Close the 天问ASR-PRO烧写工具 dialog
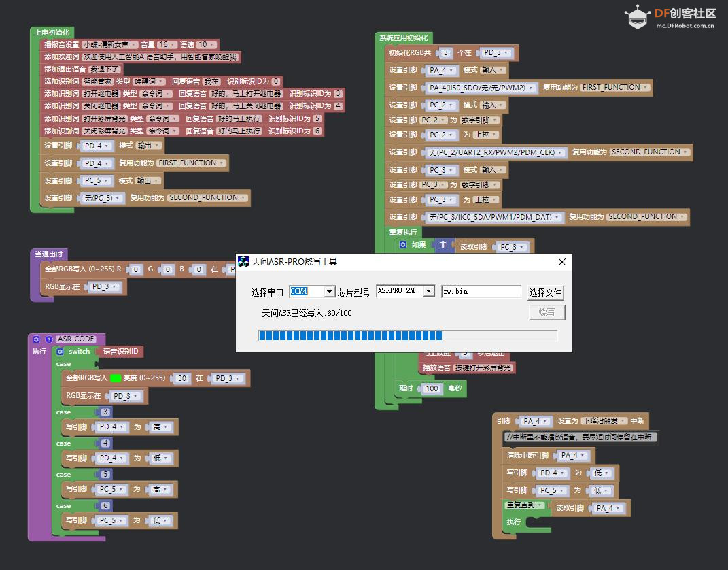This screenshot has width=728, height=570. point(561,262)
